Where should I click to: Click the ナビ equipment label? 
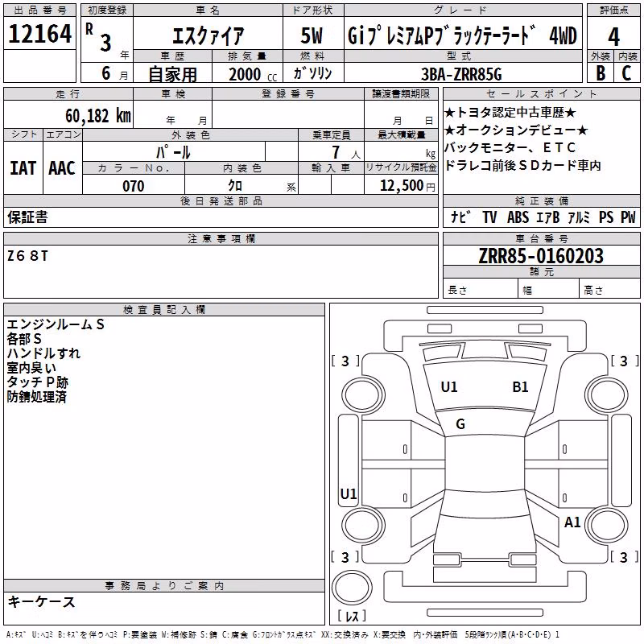(461, 217)
